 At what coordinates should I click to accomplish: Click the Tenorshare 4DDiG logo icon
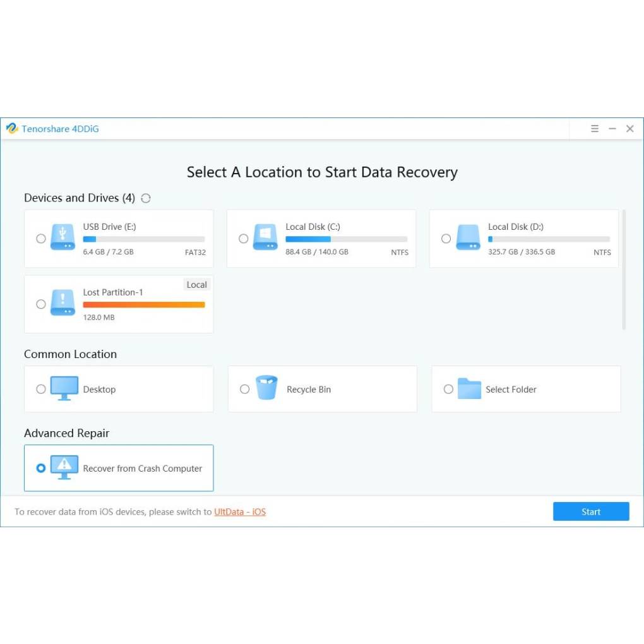(x=12, y=129)
